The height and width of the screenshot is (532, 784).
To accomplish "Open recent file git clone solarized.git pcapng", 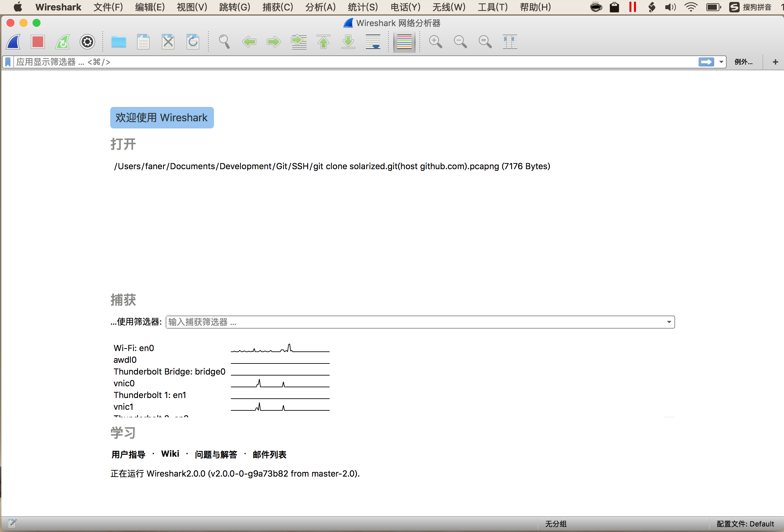I will (332, 166).
